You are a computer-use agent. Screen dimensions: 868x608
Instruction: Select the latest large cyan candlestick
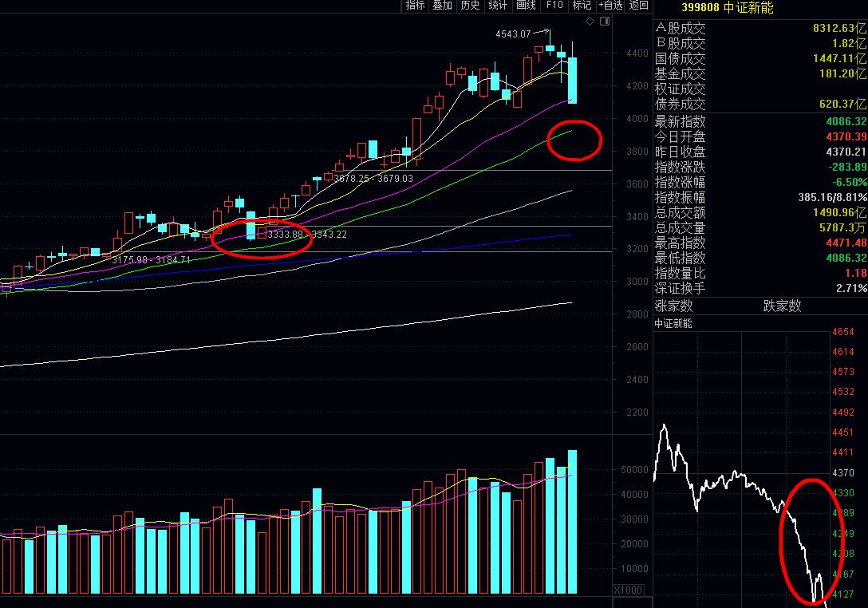(572, 81)
